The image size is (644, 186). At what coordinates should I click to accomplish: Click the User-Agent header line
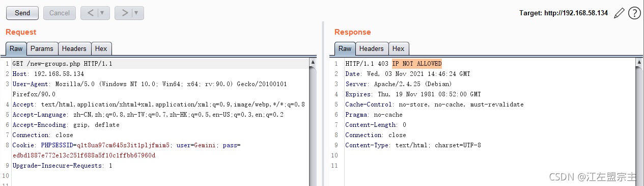pos(149,84)
